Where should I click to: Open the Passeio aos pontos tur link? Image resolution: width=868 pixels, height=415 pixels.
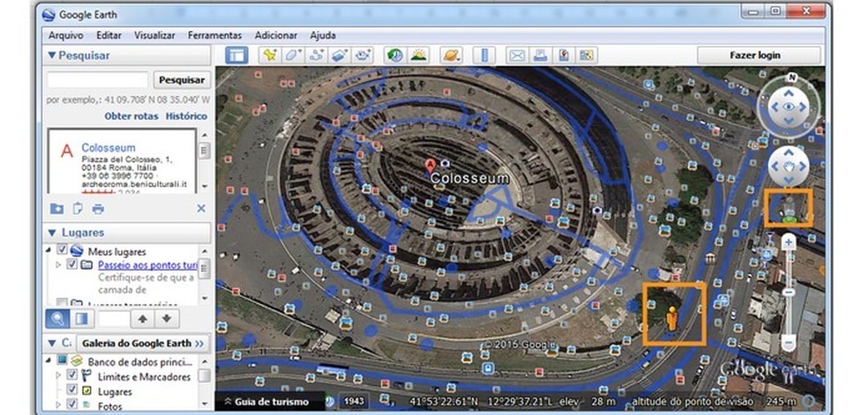(x=148, y=264)
